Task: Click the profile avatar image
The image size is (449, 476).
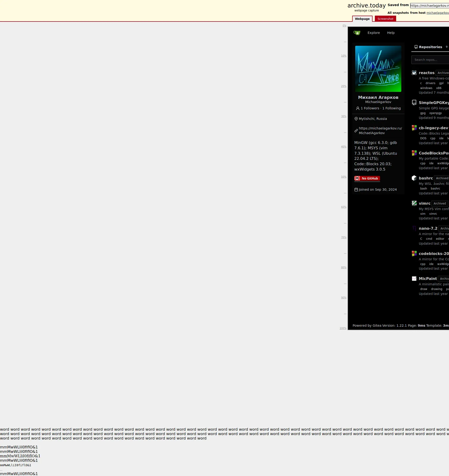Action: (x=378, y=69)
